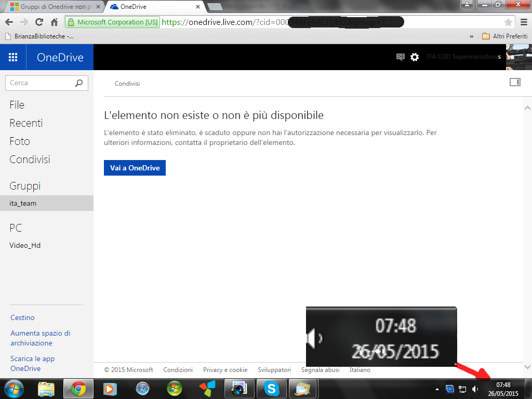This screenshot has height=399, width=532.
Task: Click Aumenta spazio di archiviazione
Action: pyautogui.click(x=41, y=338)
